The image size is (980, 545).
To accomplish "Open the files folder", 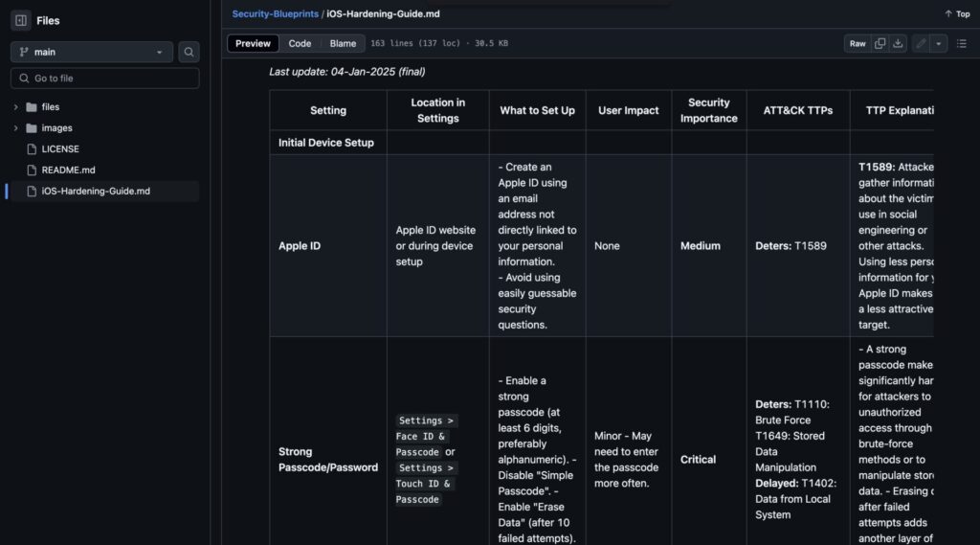I will coord(51,107).
